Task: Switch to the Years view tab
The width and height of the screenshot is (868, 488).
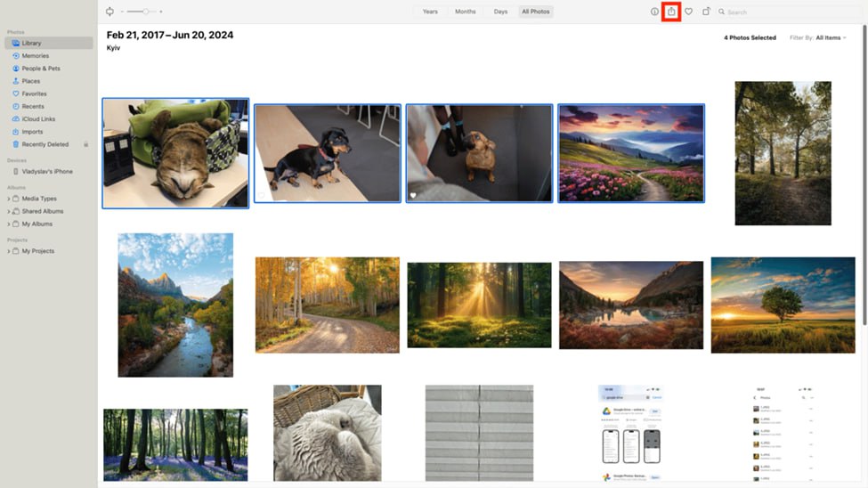Action: point(430,12)
